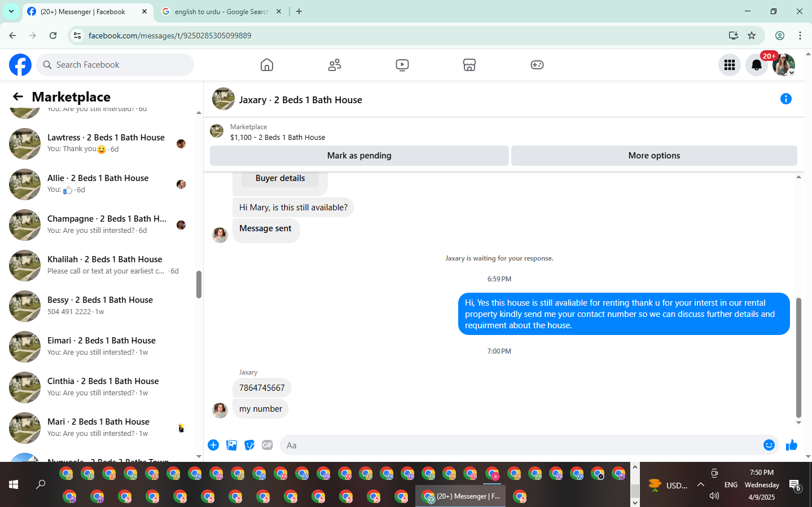Mark the listing as pending
812x507 pixels.
(x=359, y=156)
